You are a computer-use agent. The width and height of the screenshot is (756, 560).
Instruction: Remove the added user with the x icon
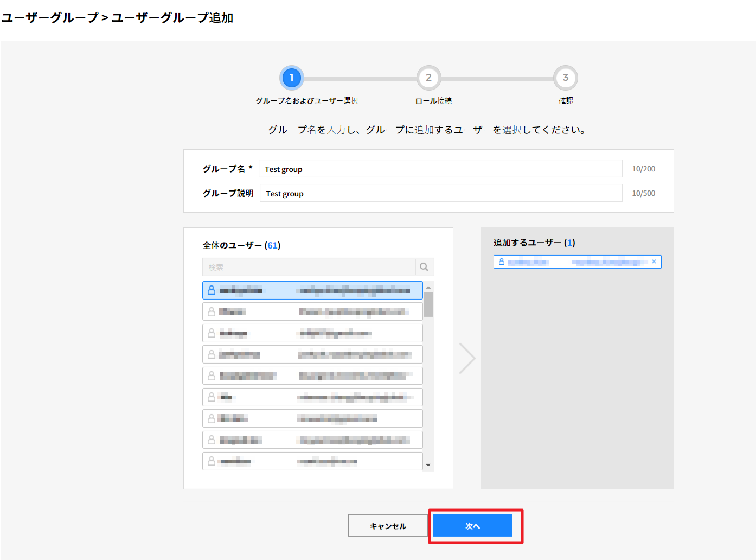click(654, 262)
